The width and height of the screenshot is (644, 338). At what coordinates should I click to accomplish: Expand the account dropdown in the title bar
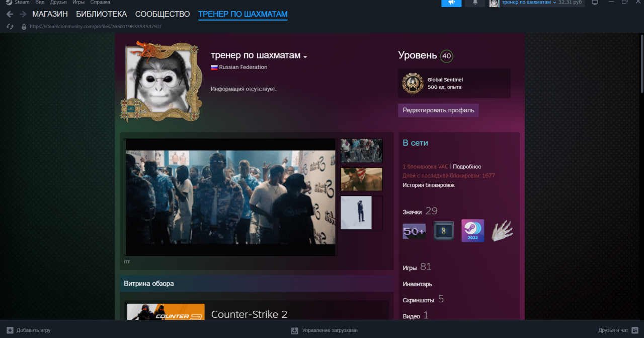click(554, 3)
